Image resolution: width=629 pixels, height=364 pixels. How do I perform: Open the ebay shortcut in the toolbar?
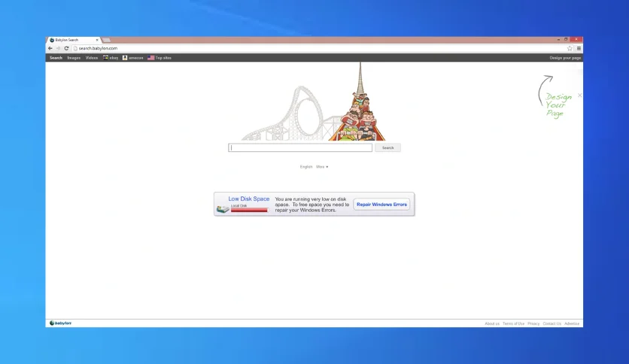pyautogui.click(x=111, y=58)
